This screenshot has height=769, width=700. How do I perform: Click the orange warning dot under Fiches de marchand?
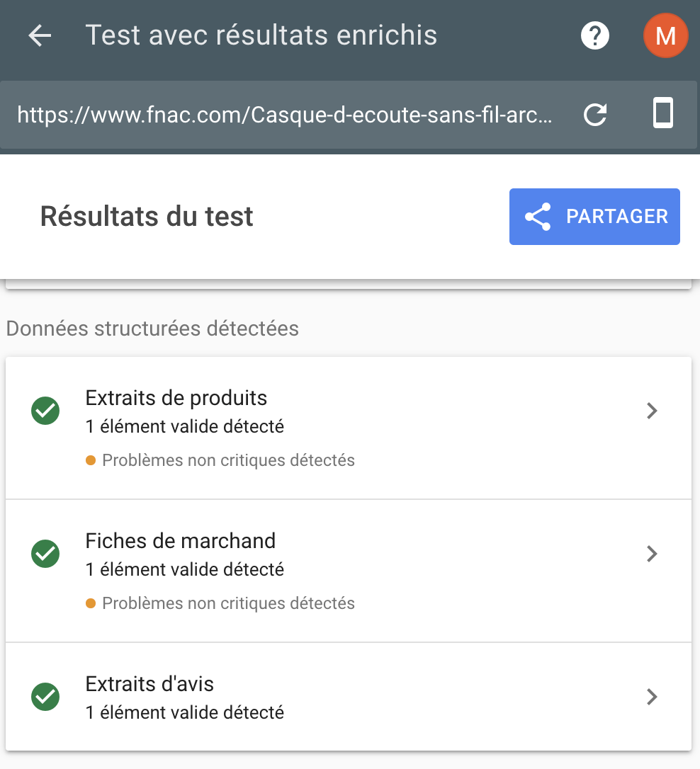pyautogui.click(x=91, y=603)
